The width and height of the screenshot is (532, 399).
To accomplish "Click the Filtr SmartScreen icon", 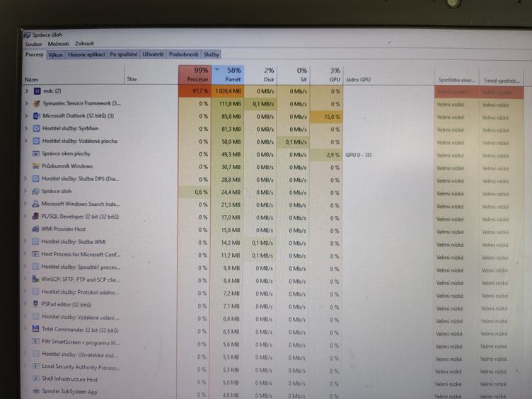I will [35, 341].
